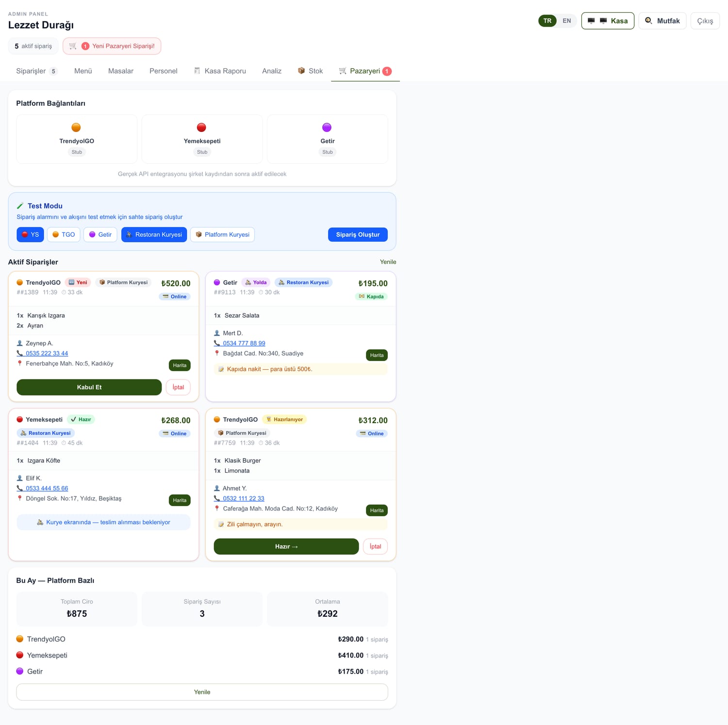
Task: Click the Test Modu test tube icon
Action: click(x=20, y=206)
